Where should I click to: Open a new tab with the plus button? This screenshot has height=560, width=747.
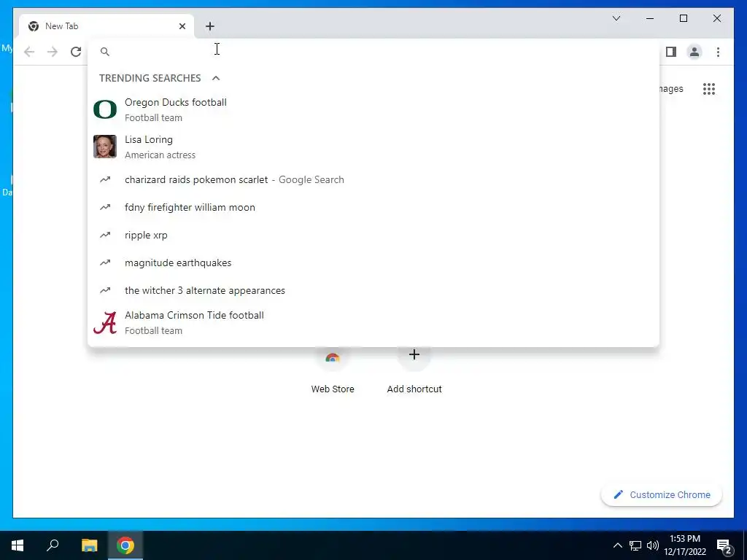[x=210, y=26]
